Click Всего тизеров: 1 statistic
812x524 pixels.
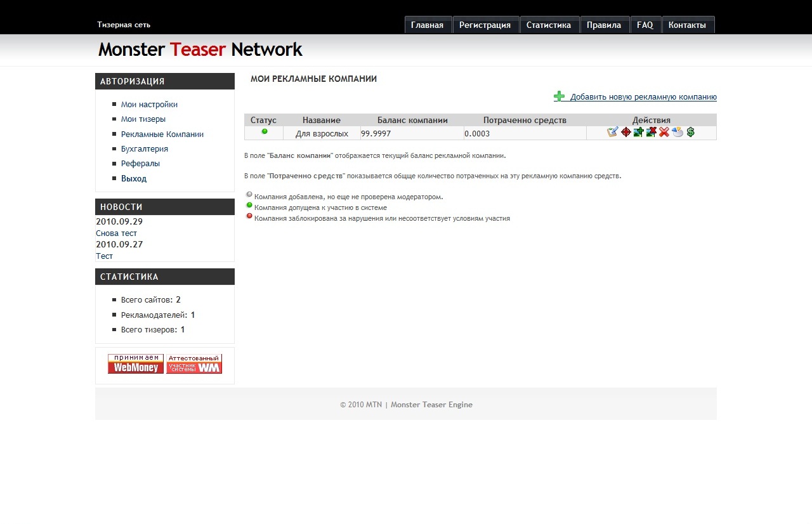pos(153,330)
